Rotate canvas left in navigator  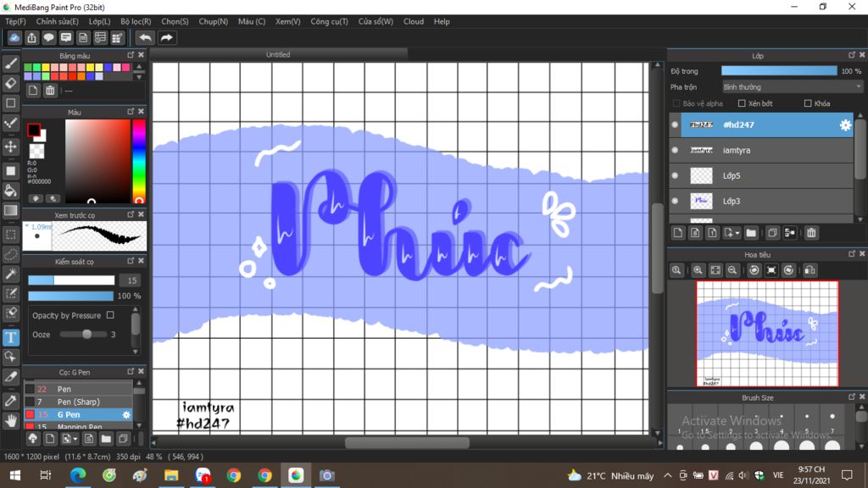754,270
